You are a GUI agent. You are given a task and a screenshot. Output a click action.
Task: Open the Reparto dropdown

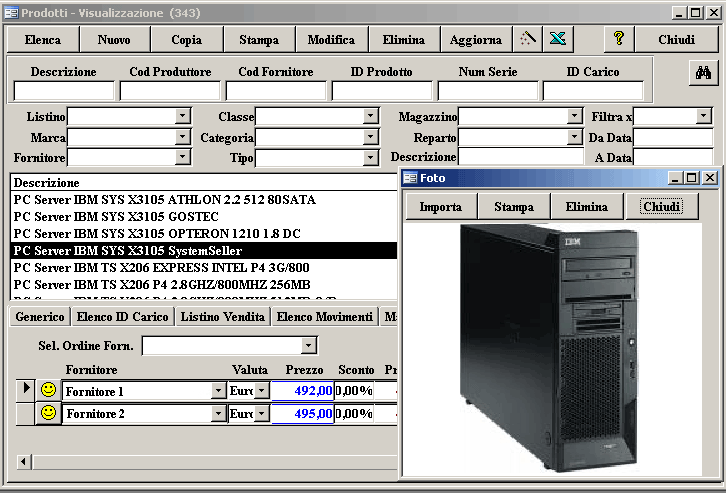(x=575, y=137)
